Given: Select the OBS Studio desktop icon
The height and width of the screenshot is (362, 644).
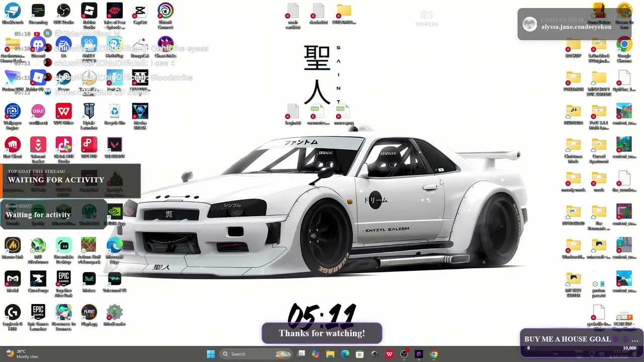Looking at the screenshot, I should pos(63,14).
